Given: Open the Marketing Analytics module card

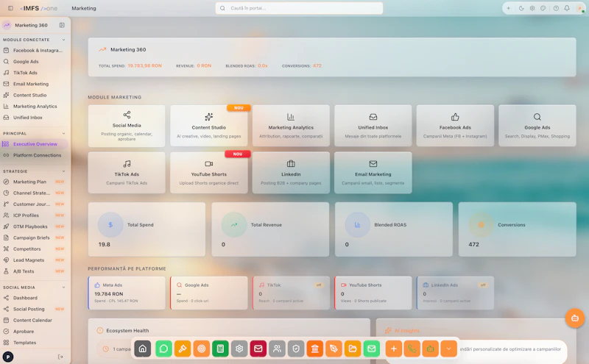Looking at the screenshot, I should point(291,126).
